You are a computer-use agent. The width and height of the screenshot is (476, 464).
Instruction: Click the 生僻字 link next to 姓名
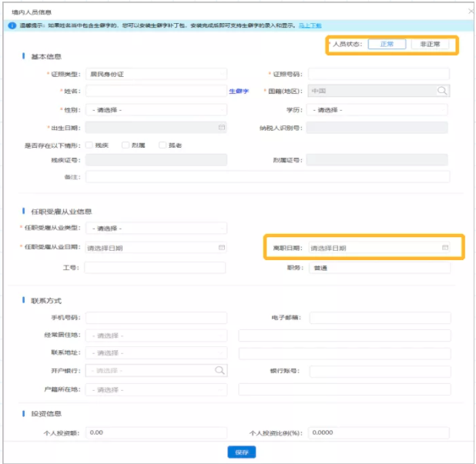pyautogui.click(x=239, y=91)
